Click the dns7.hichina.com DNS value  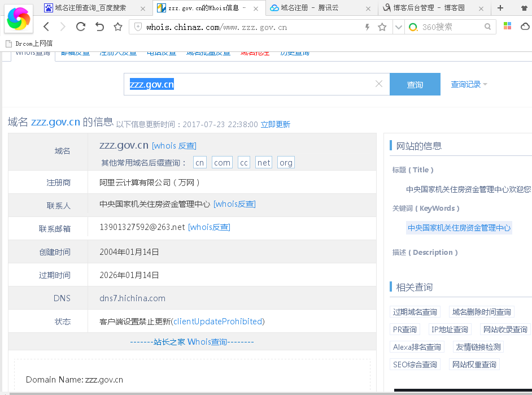coord(132,298)
